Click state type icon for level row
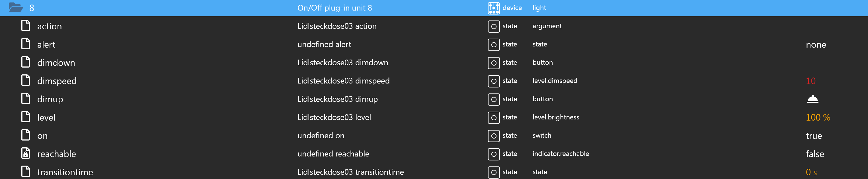The image size is (868, 179). pos(494,118)
